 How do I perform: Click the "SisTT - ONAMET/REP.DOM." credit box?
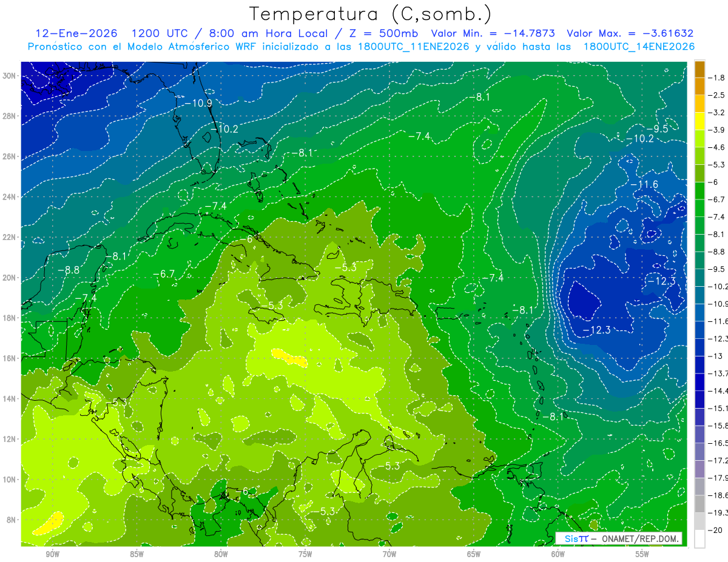[x=619, y=538]
